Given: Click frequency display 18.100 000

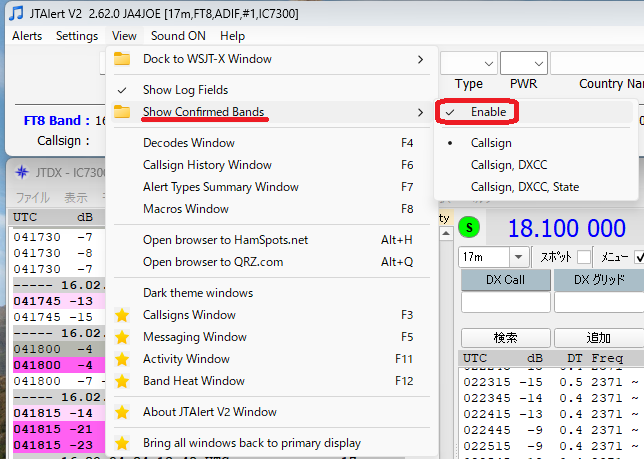Looking at the screenshot, I should (567, 228).
